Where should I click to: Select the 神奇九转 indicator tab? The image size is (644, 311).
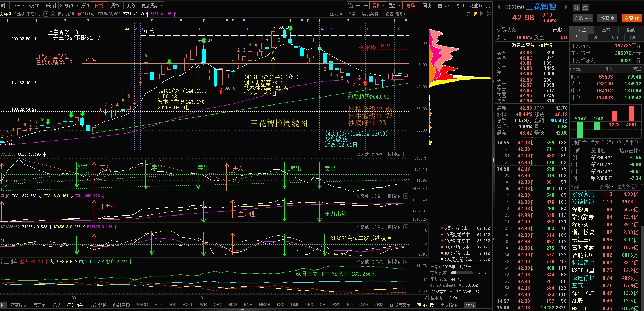425,305
